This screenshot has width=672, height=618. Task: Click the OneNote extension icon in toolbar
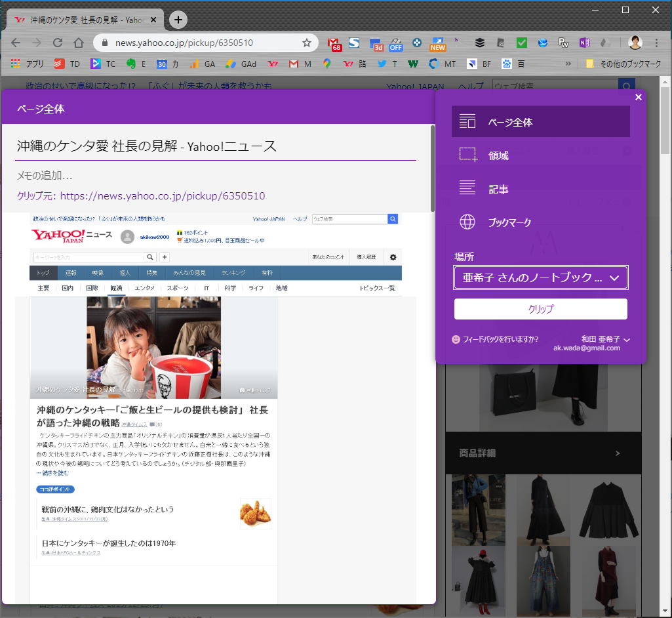pyautogui.click(x=584, y=43)
